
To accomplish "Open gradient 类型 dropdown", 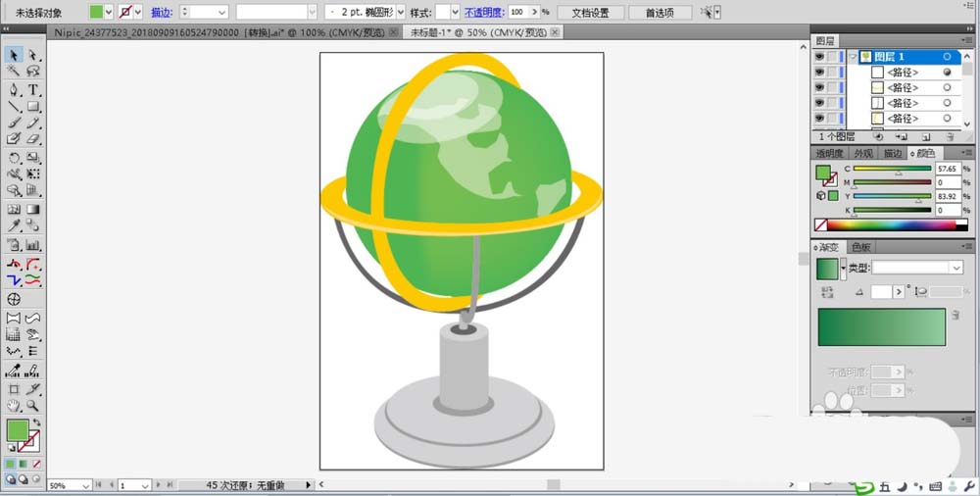I will [x=955, y=268].
